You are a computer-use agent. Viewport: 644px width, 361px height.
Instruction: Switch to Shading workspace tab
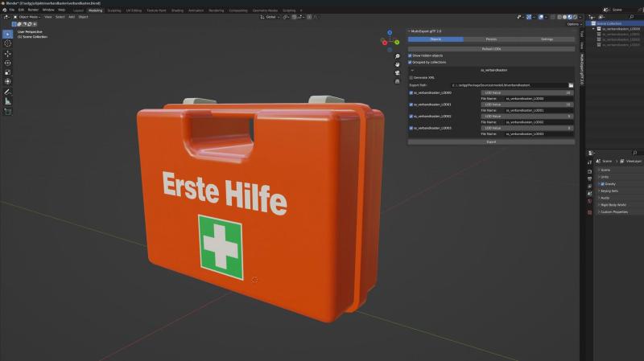[x=177, y=10]
